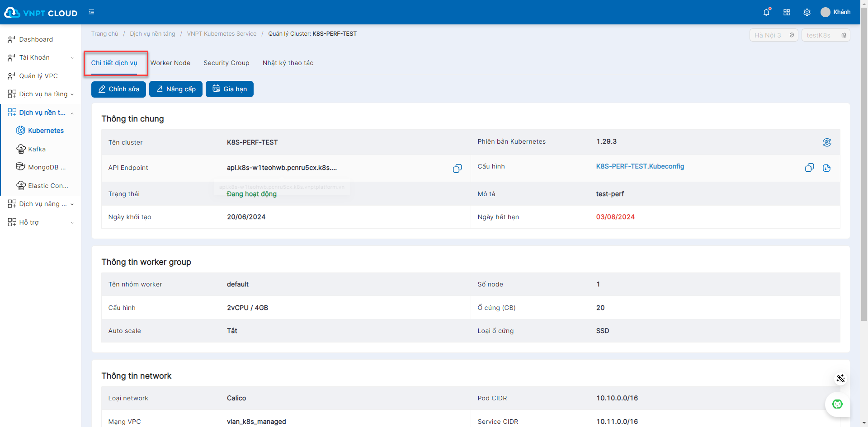
Task: Expand Dịch vụ hạ tầng sidebar menu
Action: click(x=41, y=94)
